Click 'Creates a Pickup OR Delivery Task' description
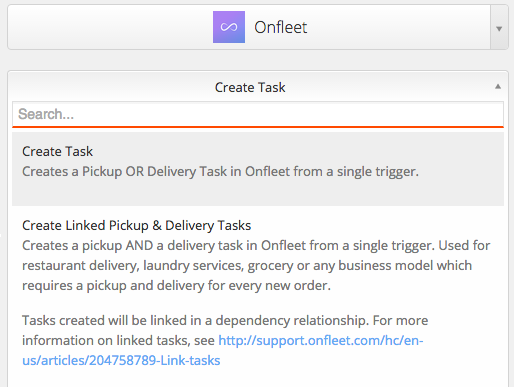Screen dimensions: 514x387 pos(220,172)
